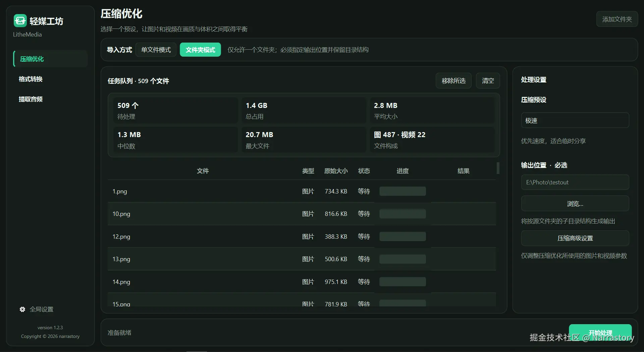This screenshot has width=644, height=352.
Task: Click the 类型 column header
Action: tap(308, 171)
